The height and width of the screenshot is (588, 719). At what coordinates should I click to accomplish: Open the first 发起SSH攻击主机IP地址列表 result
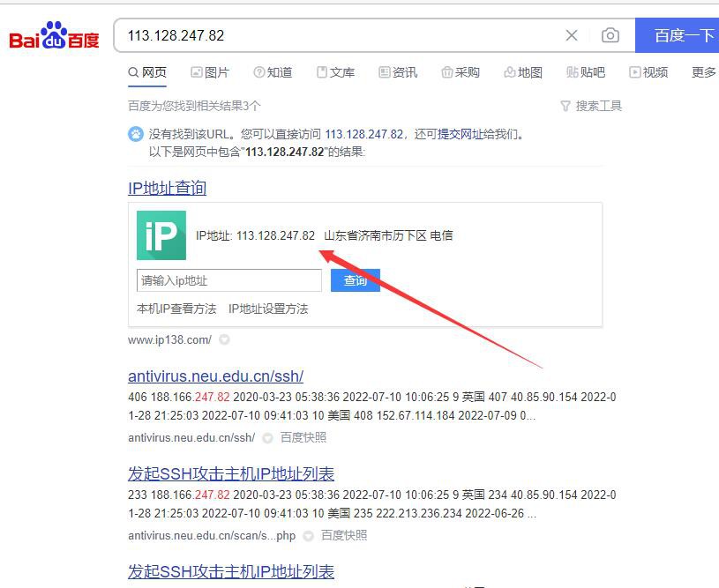pos(231,474)
